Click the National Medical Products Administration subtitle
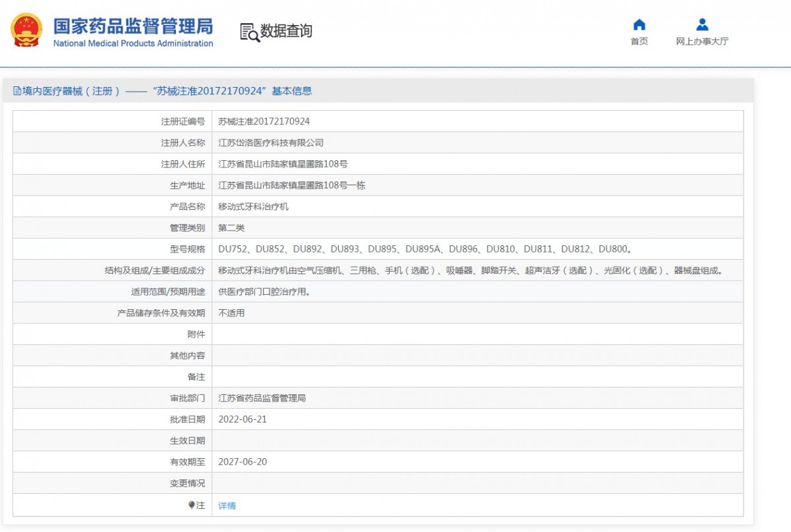This screenshot has height=532, width=791. point(132,44)
